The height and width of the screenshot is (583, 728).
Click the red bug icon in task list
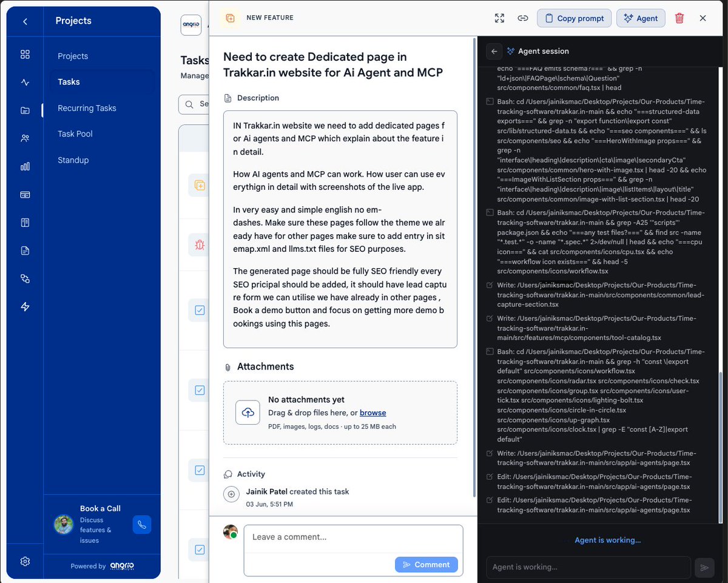tap(200, 244)
